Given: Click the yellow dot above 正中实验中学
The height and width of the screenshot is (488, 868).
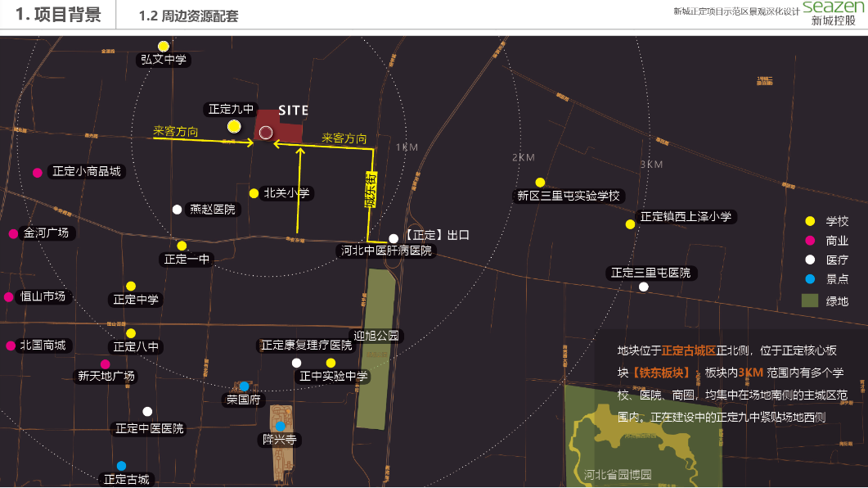Looking at the screenshot, I should click(331, 363).
